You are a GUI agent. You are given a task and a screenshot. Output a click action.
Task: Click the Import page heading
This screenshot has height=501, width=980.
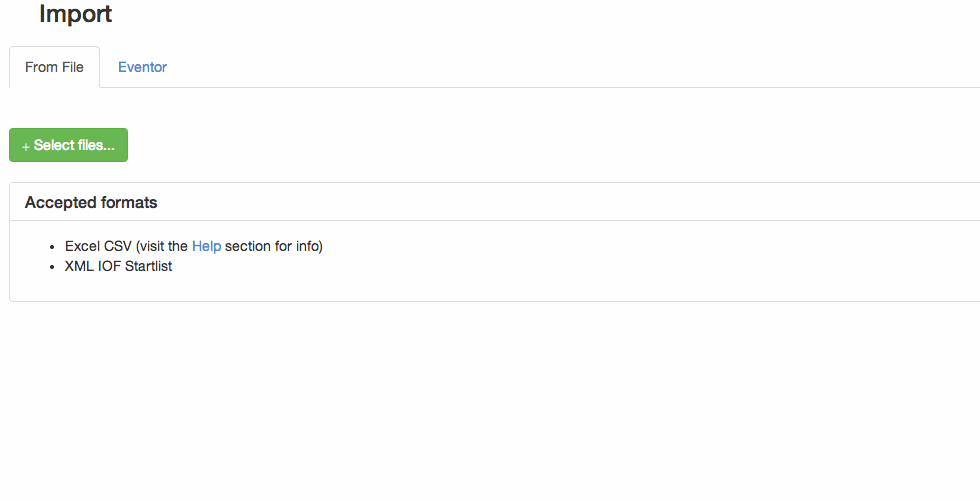click(76, 14)
